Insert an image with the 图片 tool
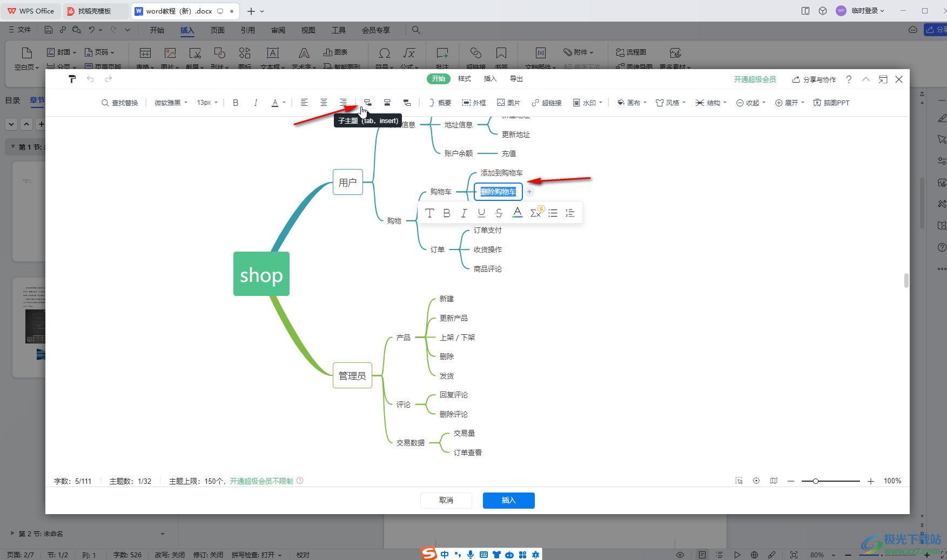 (508, 103)
